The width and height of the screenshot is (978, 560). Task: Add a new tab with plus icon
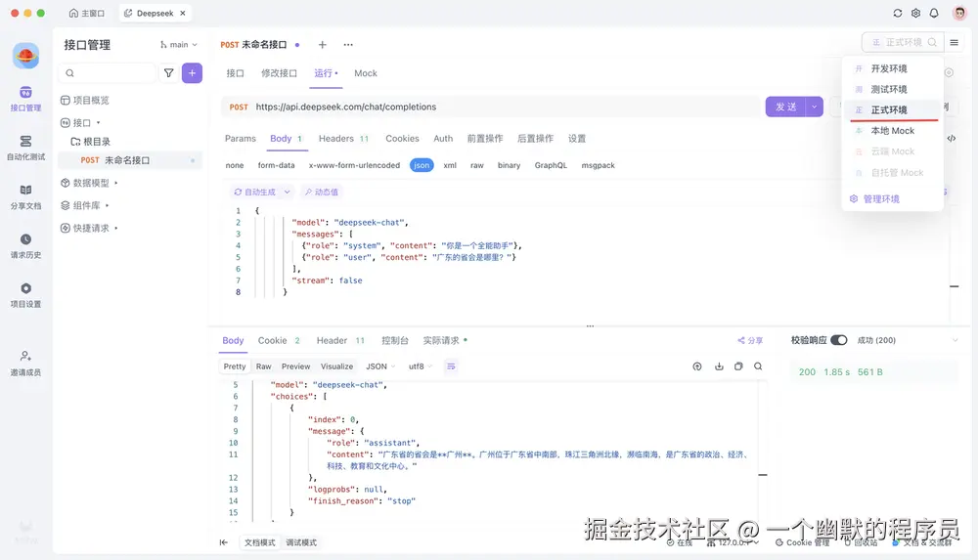pyautogui.click(x=322, y=45)
